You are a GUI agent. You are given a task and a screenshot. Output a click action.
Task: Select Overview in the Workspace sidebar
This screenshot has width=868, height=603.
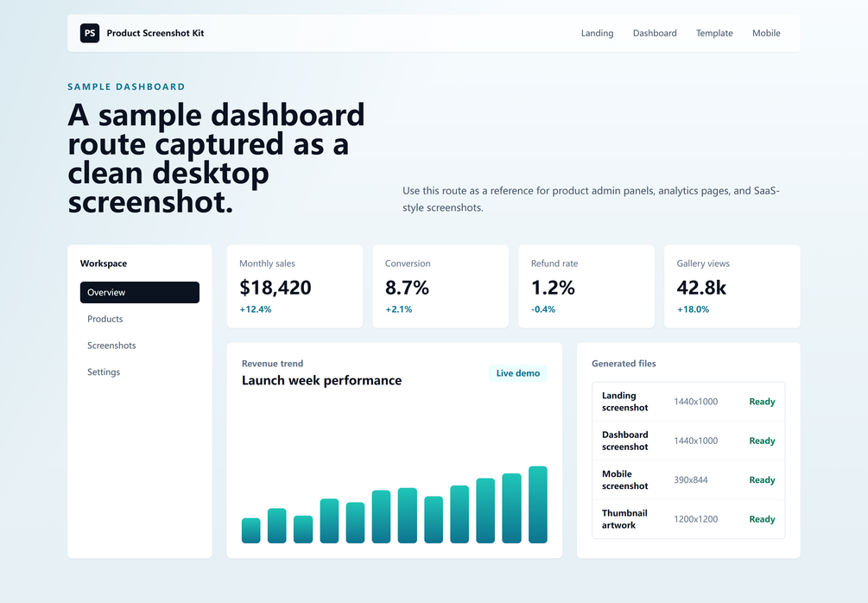(x=140, y=292)
